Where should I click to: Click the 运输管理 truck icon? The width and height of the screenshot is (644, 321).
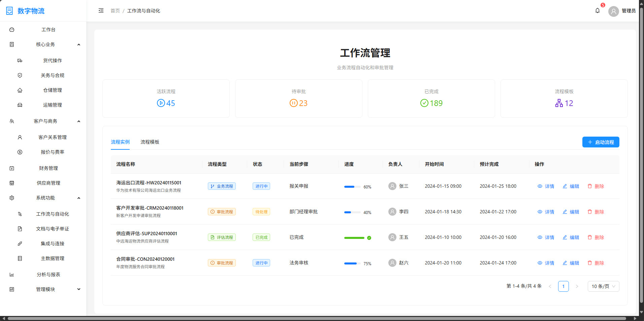tap(20, 105)
